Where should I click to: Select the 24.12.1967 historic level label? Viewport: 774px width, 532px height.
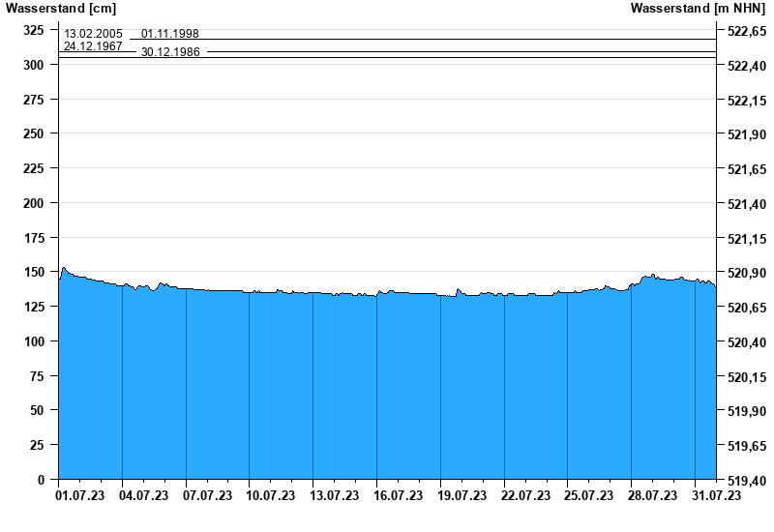[x=93, y=46]
